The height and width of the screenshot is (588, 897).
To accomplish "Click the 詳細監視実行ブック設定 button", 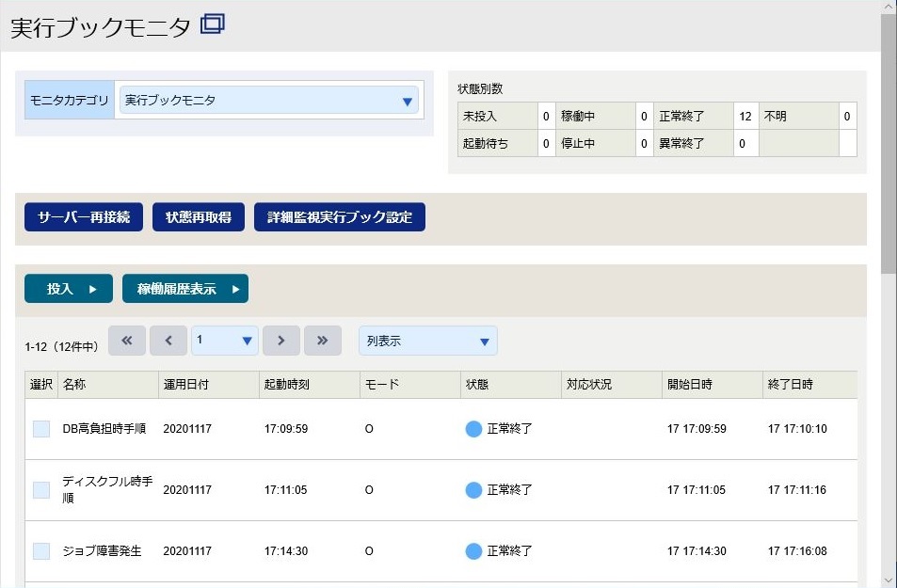I will click(340, 216).
